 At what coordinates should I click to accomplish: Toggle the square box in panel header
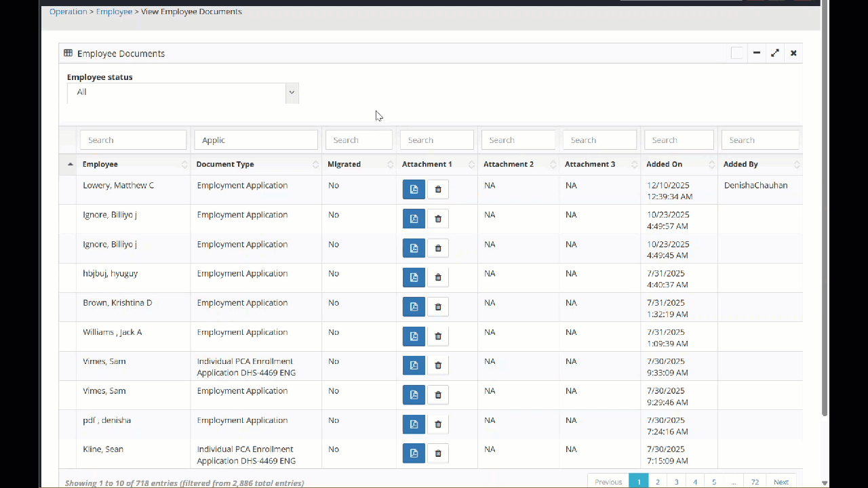click(x=737, y=53)
